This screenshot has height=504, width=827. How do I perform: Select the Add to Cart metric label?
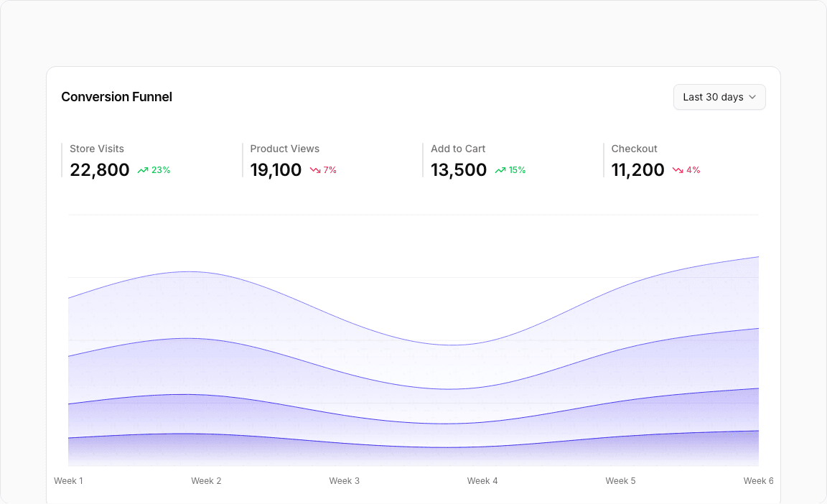click(458, 149)
